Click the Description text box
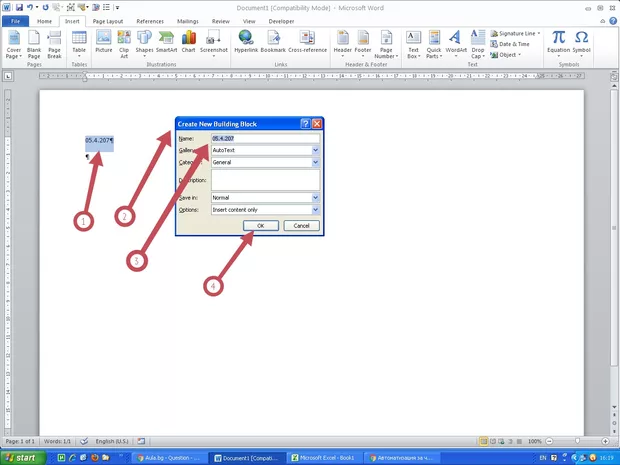 point(265,180)
